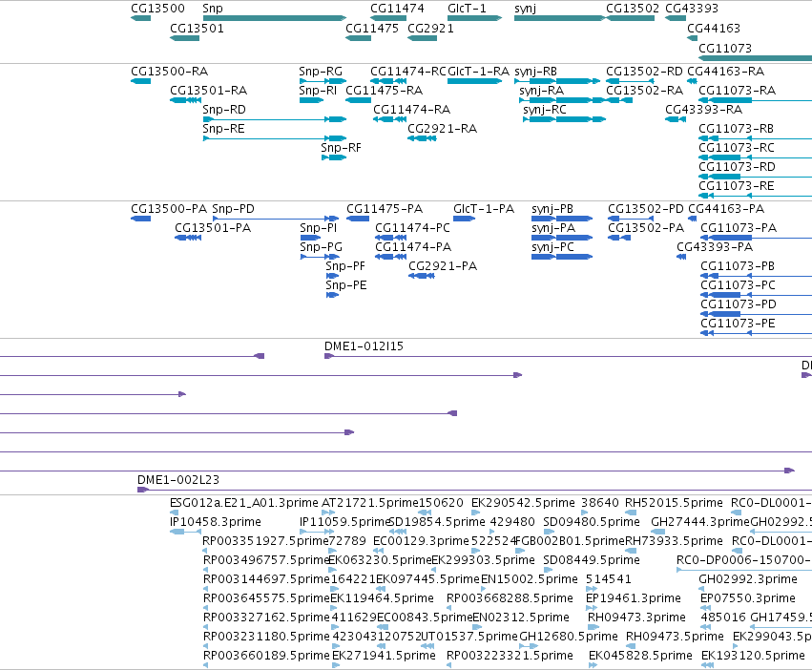Screen dimensions: 812x670
Task: Select EST EK119464.5prime
Action: pyautogui.click(x=336, y=608)
